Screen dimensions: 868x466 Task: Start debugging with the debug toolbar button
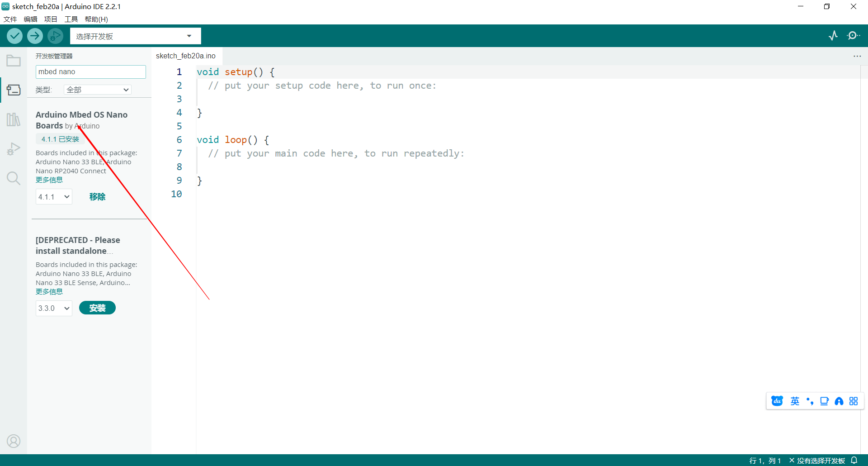click(55, 36)
